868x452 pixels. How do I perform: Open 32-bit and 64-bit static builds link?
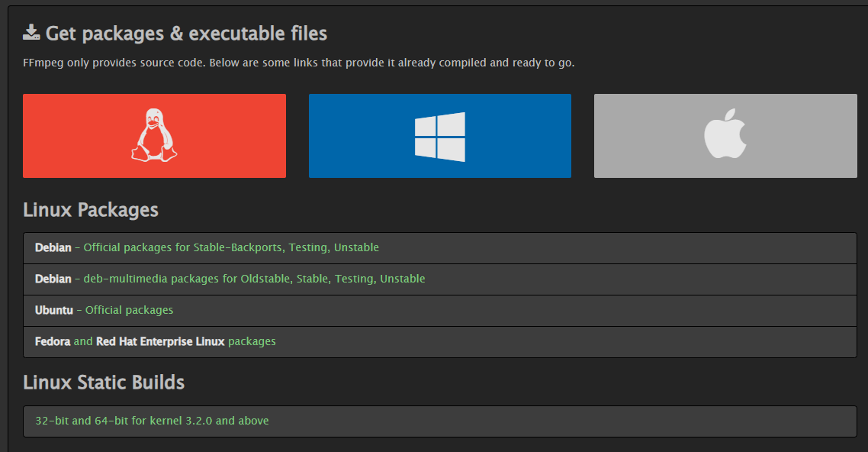(152, 421)
